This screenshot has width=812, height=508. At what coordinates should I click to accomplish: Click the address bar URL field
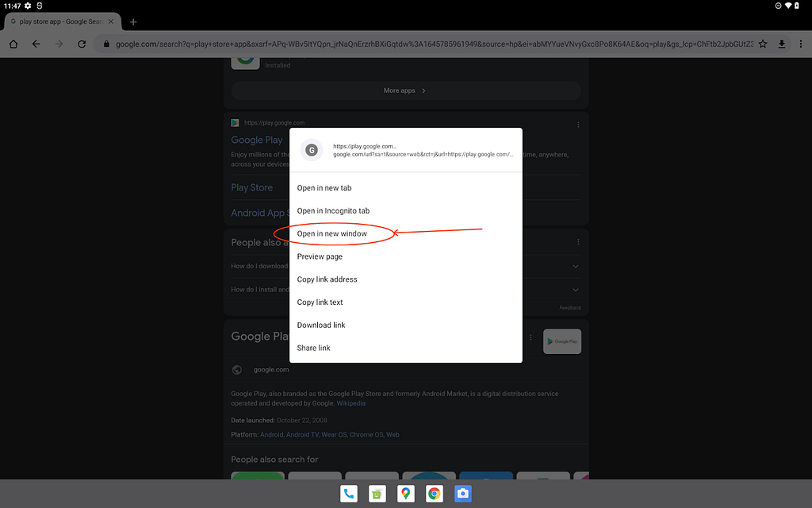pos(434,44)
